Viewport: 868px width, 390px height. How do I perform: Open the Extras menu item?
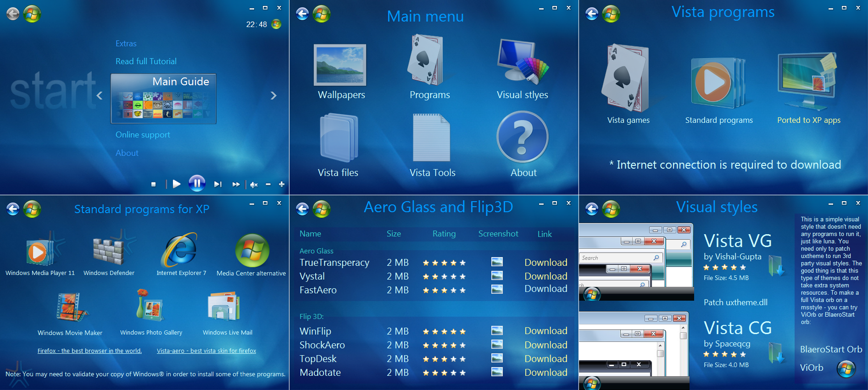pos(126,44)
